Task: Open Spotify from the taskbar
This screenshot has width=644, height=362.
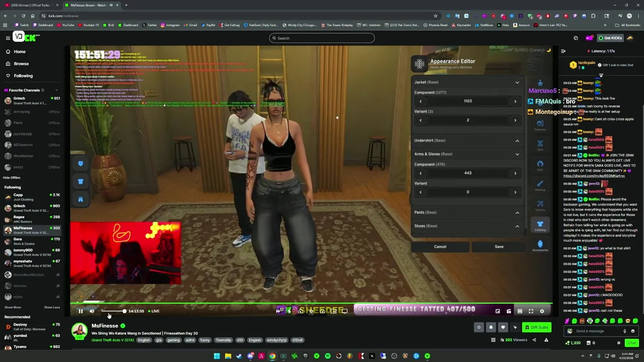Action: pyautogui.click(x=328, y=356)
